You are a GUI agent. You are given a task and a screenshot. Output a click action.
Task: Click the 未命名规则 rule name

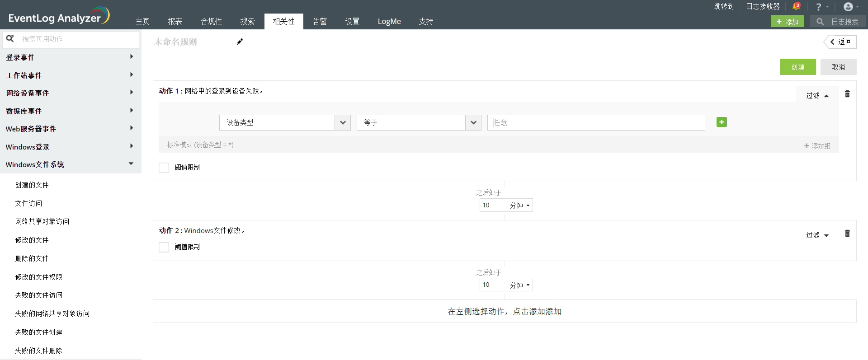coord(175,42)
